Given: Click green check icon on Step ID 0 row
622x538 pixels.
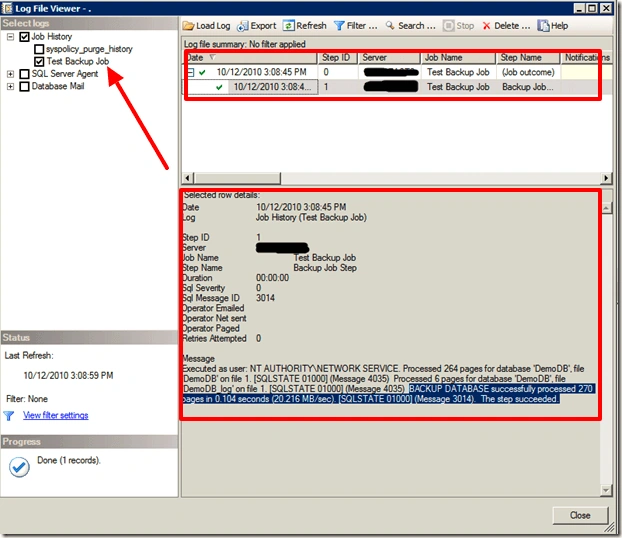Looking at the screenshot, I should click(202, 72).
